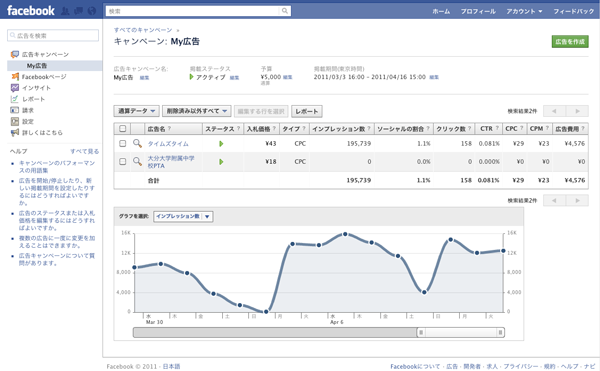Click the 広告を検索 sidebar search field
The height and width of the screenshot is (371, 600).
(x=53, y=36)
